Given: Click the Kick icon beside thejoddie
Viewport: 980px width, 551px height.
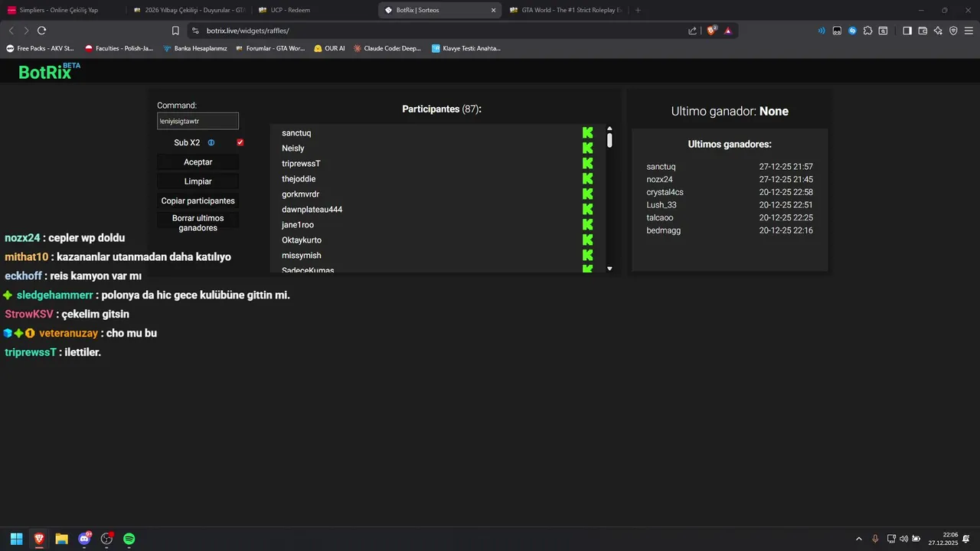Looking at the screenshot, I should click(587, 179).
